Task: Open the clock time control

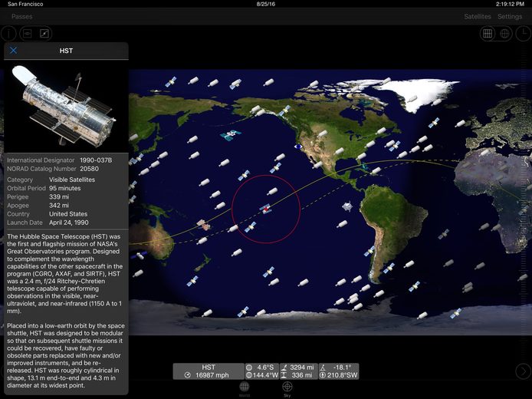Action: pos(524,34)
